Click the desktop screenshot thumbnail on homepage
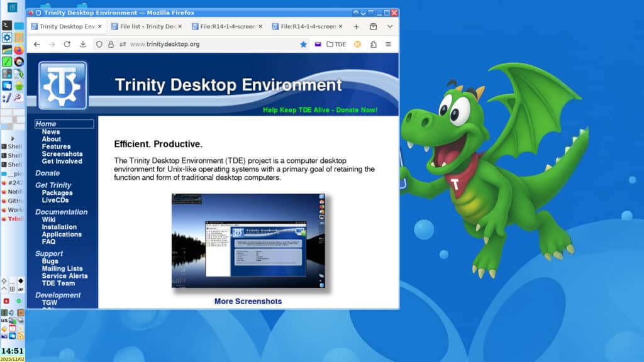644x362 pixels. [248, 241]
